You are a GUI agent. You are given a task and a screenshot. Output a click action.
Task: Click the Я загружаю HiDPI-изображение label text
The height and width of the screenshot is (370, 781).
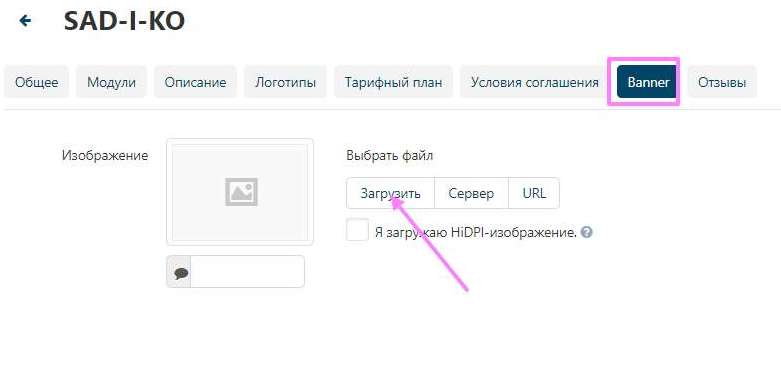point(476,233)
